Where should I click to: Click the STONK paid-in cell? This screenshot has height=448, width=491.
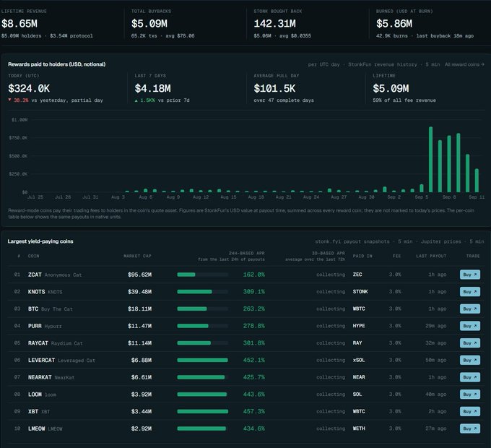coord(360,292)
